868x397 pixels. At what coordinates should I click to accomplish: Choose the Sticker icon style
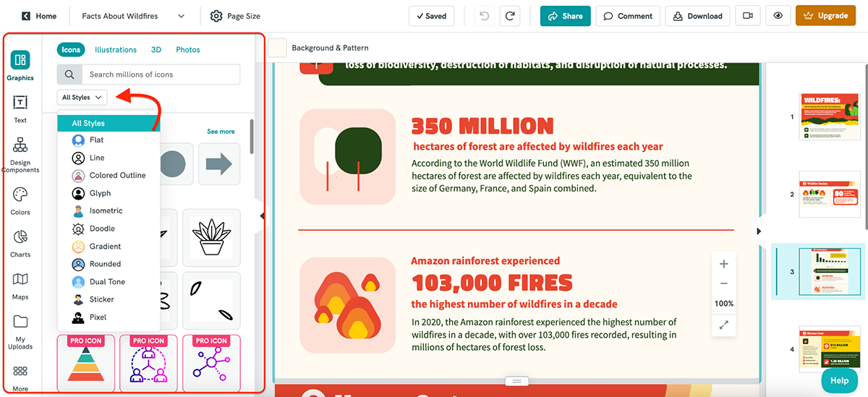click(x=109, y=299)
